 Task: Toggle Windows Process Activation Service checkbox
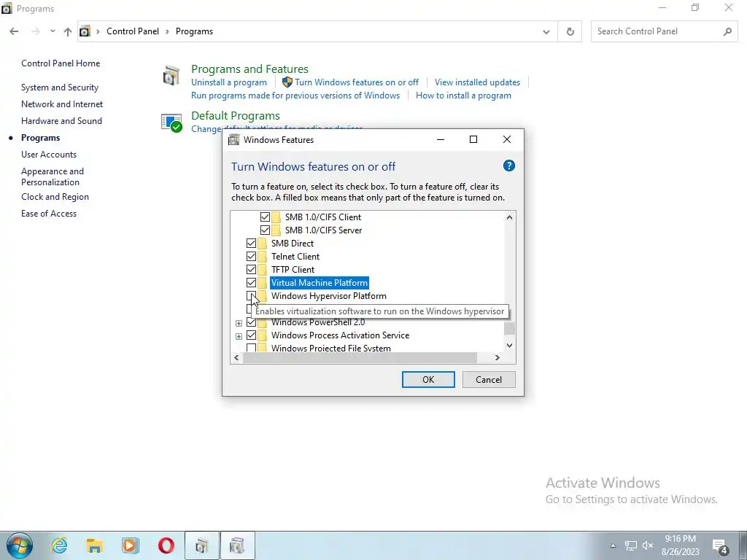(x=251, y=335)
